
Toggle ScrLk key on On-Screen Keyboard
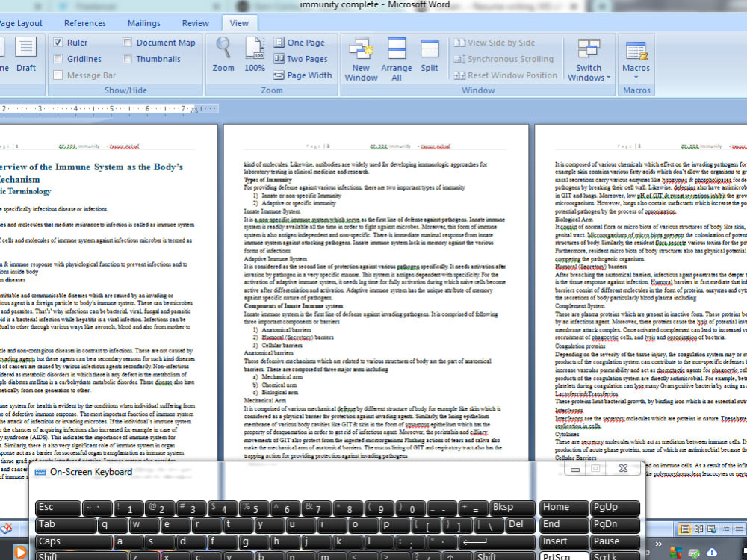point(615,556)
